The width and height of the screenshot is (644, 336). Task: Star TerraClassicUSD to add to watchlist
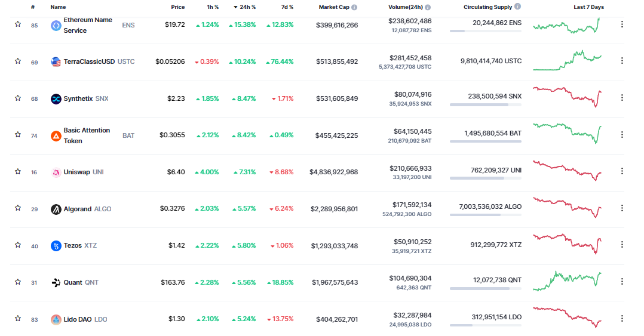pos(18,61)
